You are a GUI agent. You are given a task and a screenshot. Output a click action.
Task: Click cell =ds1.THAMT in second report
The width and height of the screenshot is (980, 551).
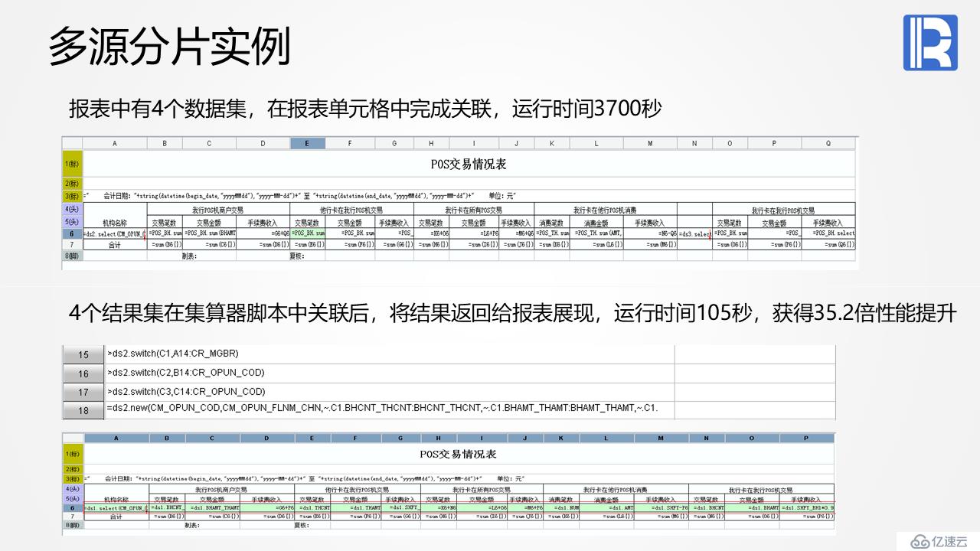click(x=356, y=508)
